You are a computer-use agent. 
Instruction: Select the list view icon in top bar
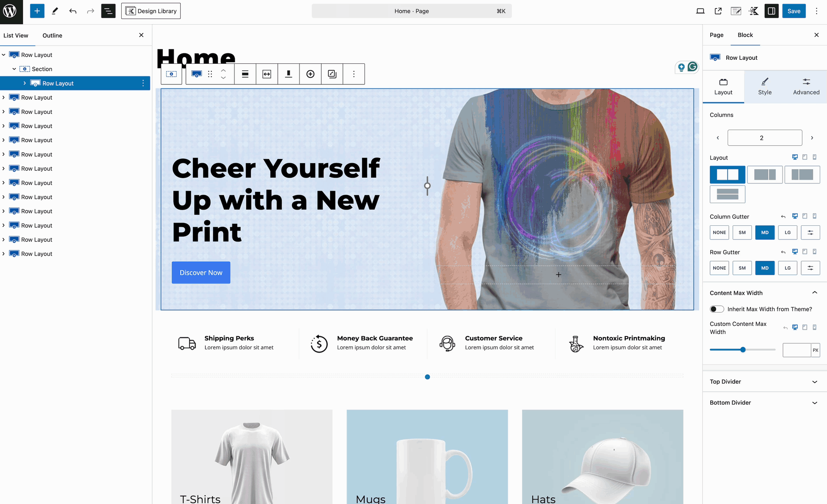click(108, 10)
